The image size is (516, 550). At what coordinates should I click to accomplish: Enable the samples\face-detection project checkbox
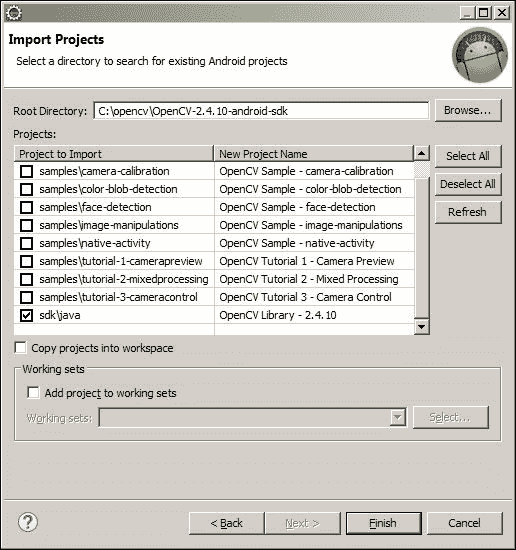(26, 207)
